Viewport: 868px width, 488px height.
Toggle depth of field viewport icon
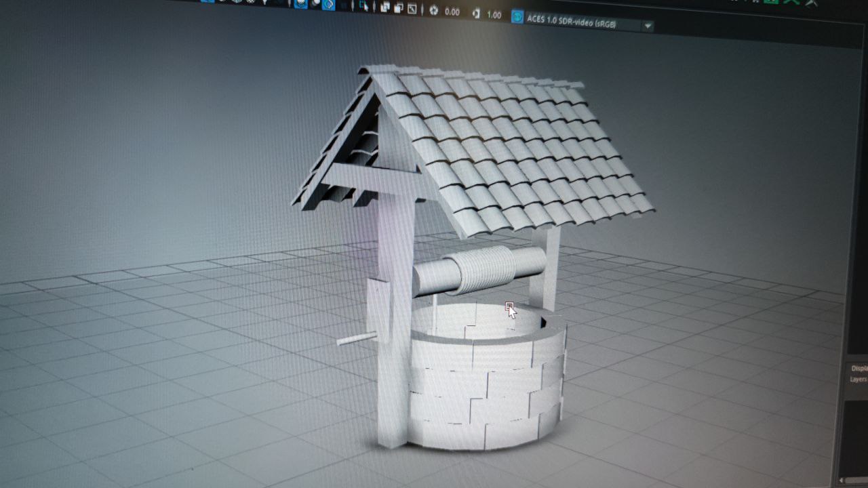tap(344, 5)
